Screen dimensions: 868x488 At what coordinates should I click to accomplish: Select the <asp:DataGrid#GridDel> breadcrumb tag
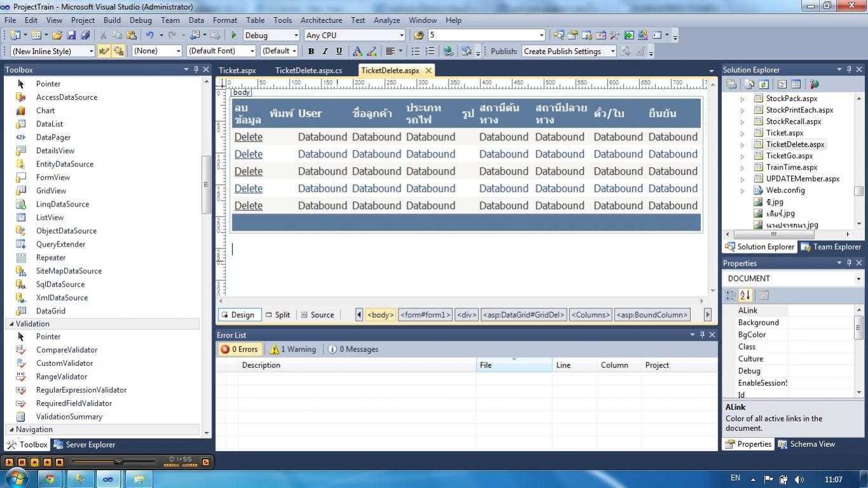[x=524, y=315]
